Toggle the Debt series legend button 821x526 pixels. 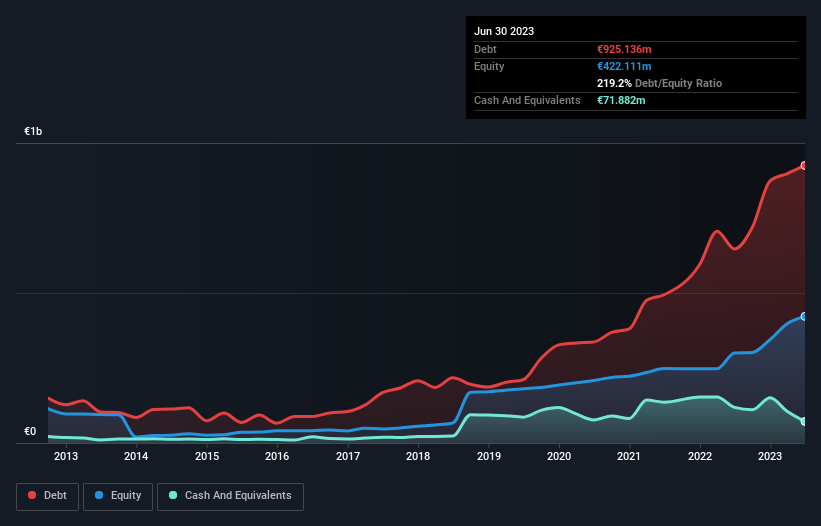[47, 496]
